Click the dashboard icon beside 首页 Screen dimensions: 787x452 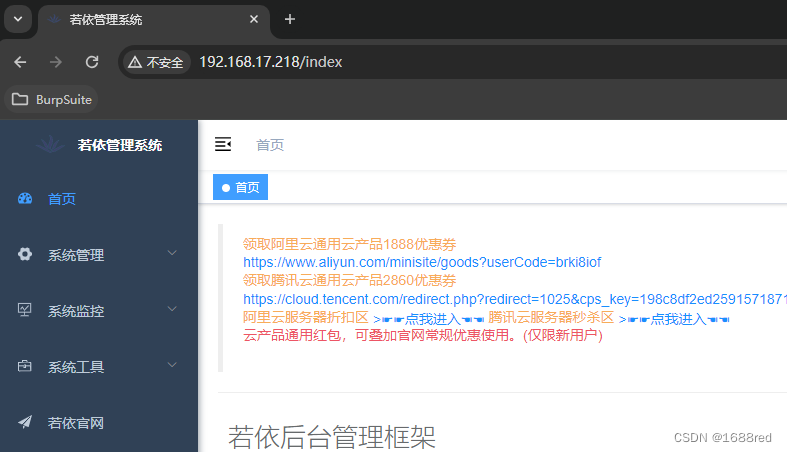[x=25, y=199]
